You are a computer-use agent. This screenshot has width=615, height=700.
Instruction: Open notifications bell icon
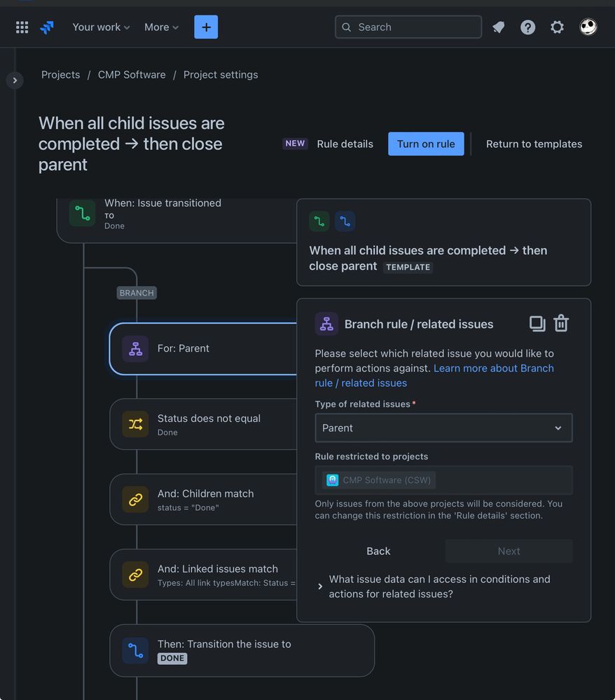click(x=499, y=27)
